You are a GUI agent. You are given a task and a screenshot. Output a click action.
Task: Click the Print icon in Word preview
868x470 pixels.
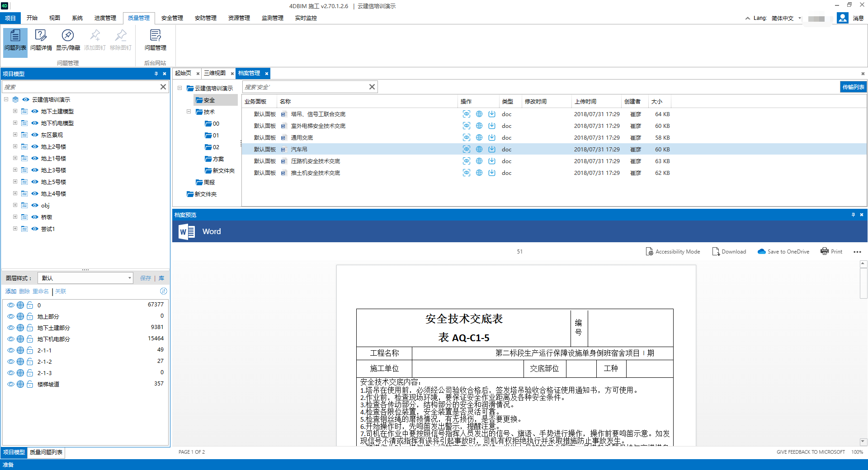831,252
